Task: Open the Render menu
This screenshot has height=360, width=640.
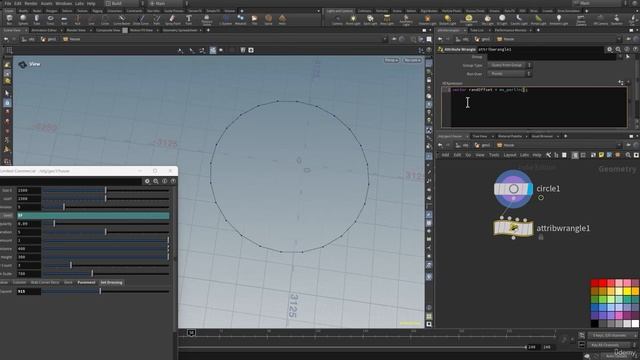Action: [31, 3]
